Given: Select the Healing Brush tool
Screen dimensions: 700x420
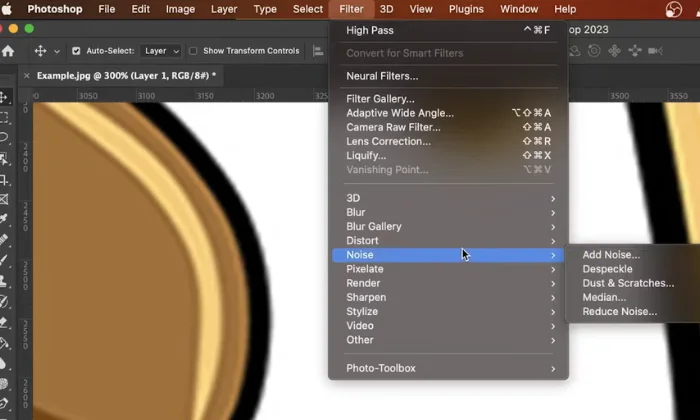Looking at the screenshot, I should [x=4, y=240].
